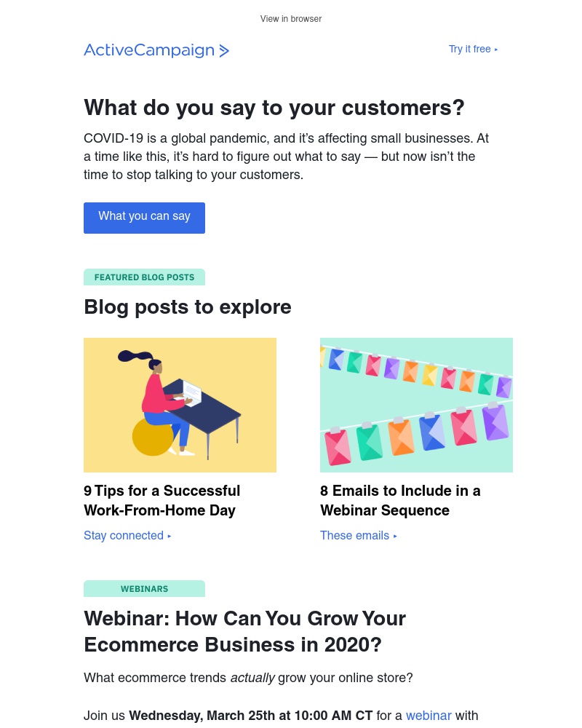
Task: Open the View in browser link
Action: click(290, 19)
